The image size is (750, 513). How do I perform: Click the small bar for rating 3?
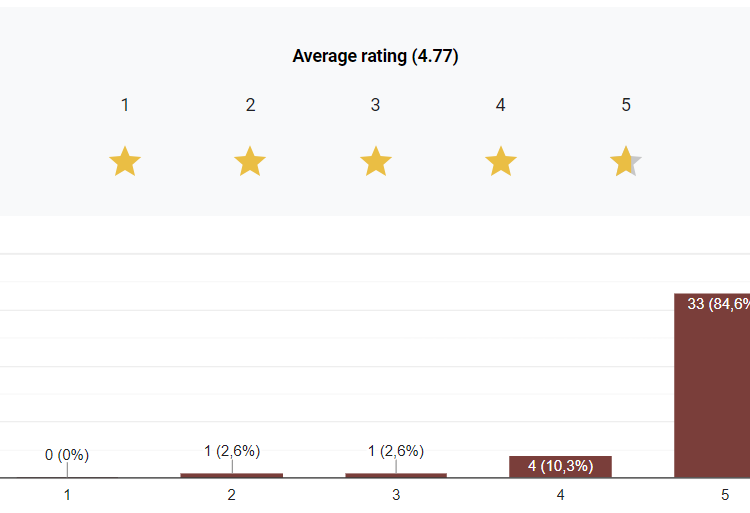(x=396, y=475)
